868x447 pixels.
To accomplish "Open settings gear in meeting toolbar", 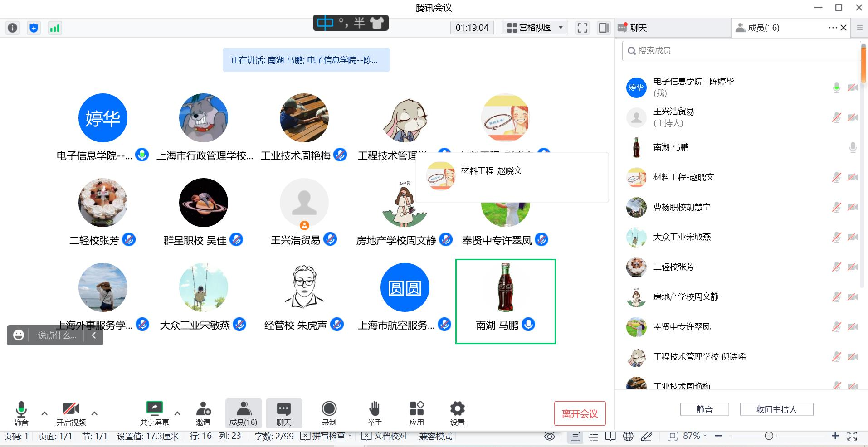I will click(457, 409).
